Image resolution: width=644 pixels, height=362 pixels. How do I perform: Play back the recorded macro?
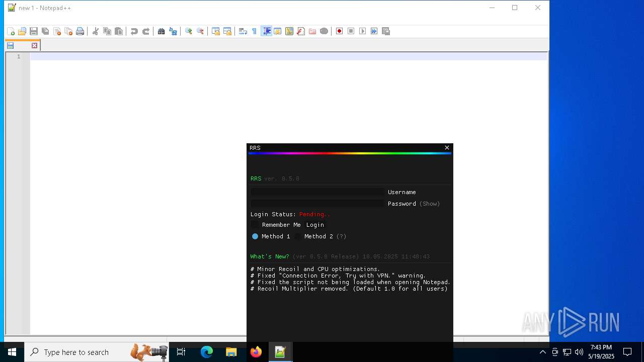point(363,31)
